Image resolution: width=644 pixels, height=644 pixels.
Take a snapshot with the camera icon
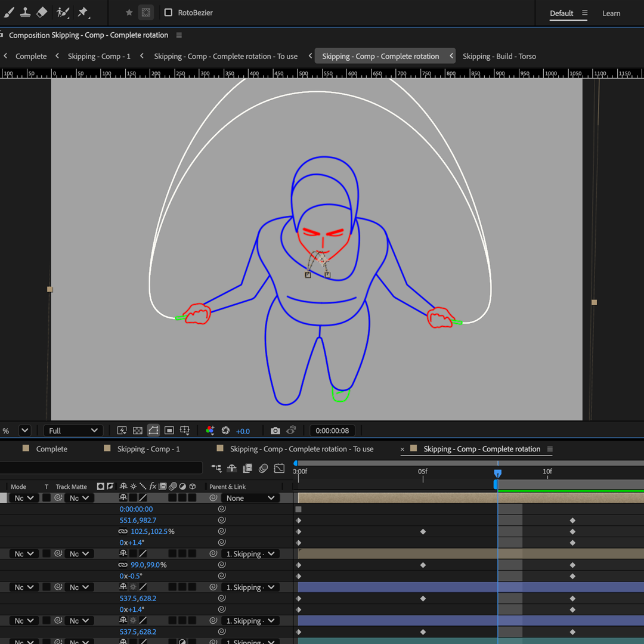click(275, 431)
